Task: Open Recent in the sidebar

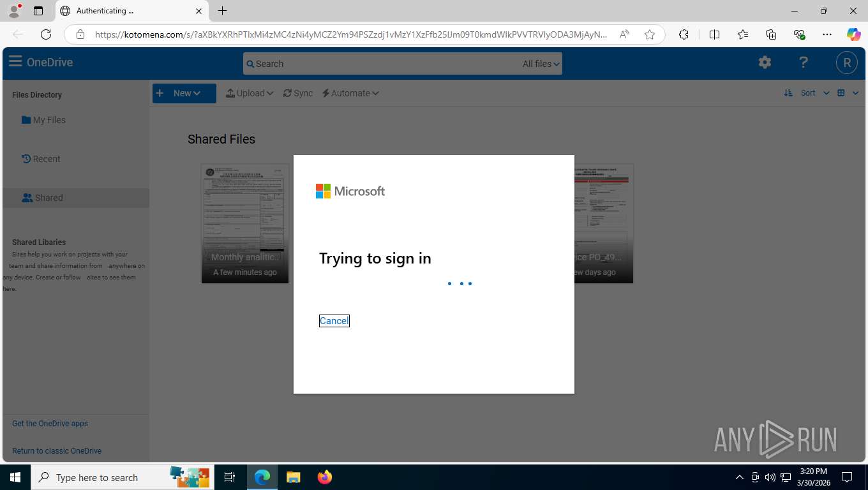Action: [41, 159]
